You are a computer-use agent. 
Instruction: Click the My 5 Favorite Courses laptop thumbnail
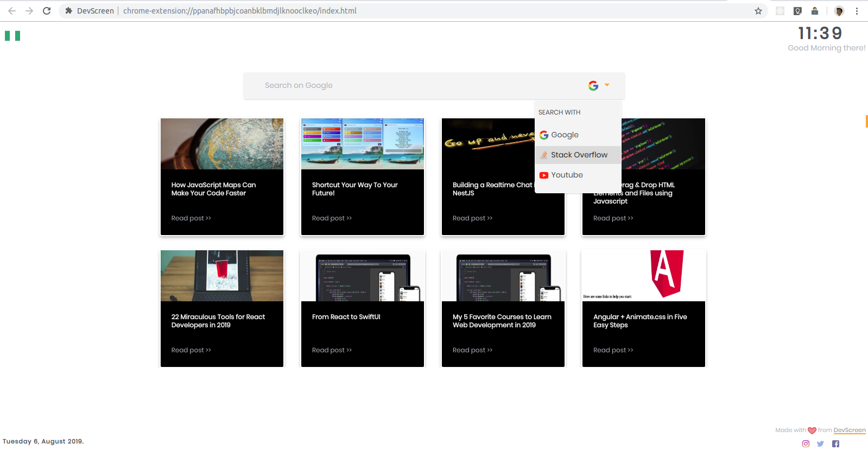[x=503, y=276]
